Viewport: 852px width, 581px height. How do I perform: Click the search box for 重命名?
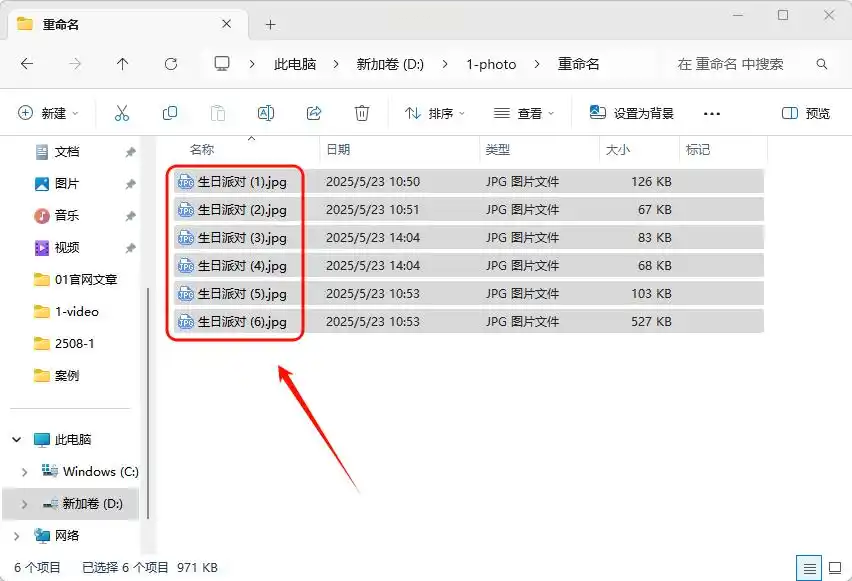tap(745, 64)
